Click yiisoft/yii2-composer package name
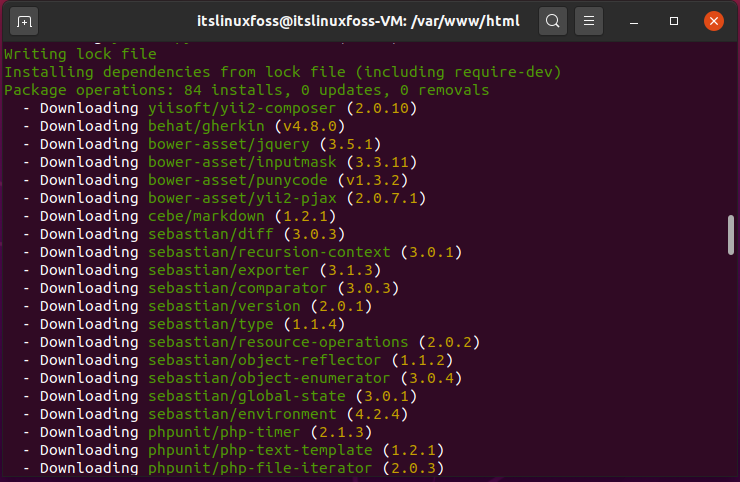This screenshot has height=482, width=740. coord(242,108)
